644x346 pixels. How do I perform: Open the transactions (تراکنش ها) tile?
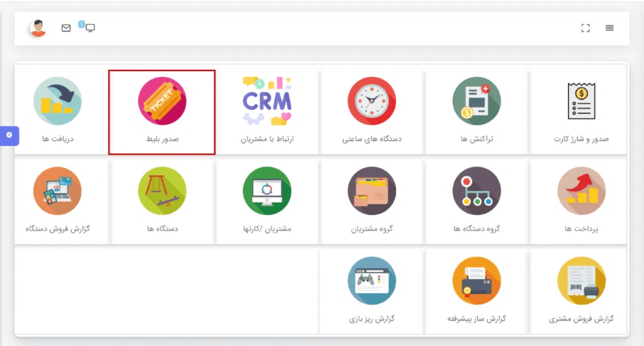[477, 102]
